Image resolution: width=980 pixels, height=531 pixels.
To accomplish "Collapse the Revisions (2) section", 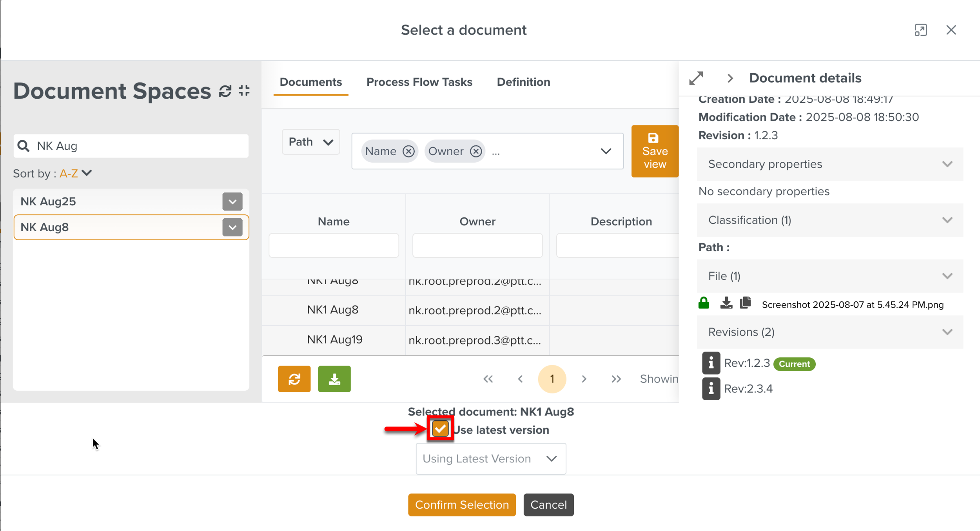I will coord(947,332).
